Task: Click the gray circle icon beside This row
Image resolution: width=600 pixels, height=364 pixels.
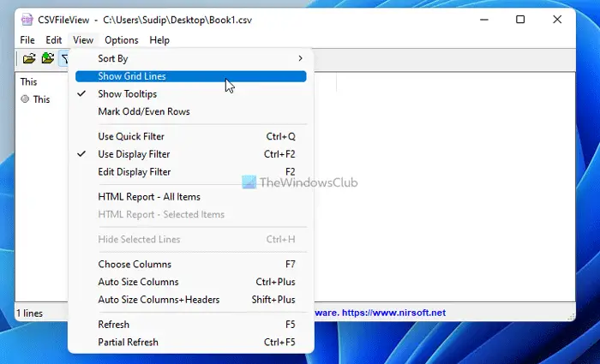Action: click(x=25, y=99)
